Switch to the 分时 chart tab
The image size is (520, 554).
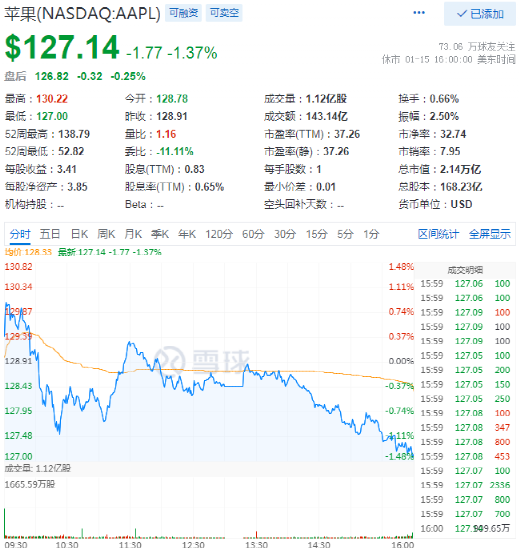(20, 234)
